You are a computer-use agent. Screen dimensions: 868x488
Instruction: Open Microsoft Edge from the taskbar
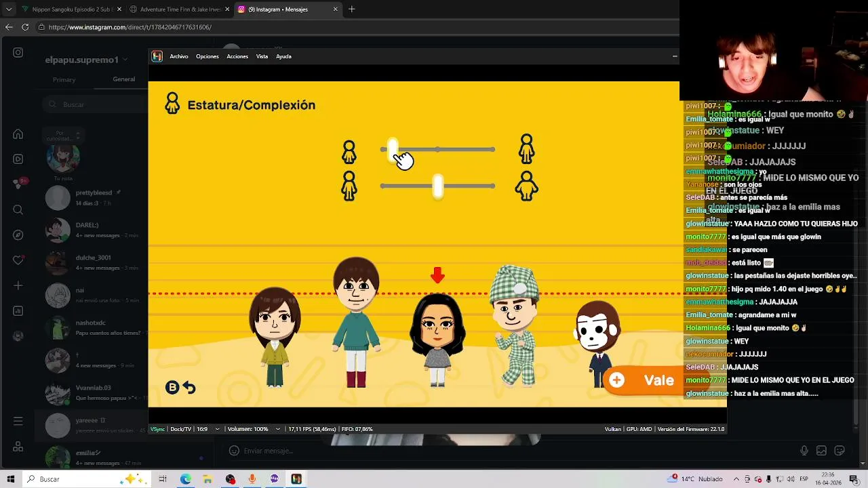[186, 479]
